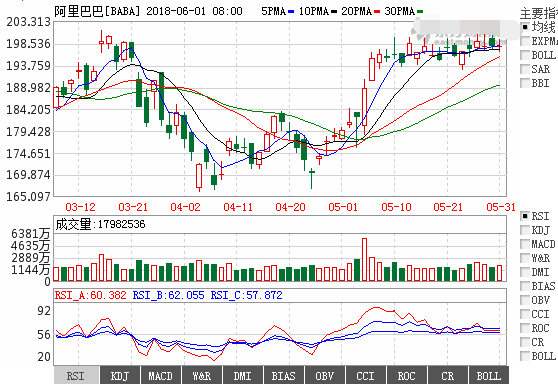The width and height of the screenshot is (558, 384).
Task: Open the MACD tab at bottom
Action: [160, 376]
